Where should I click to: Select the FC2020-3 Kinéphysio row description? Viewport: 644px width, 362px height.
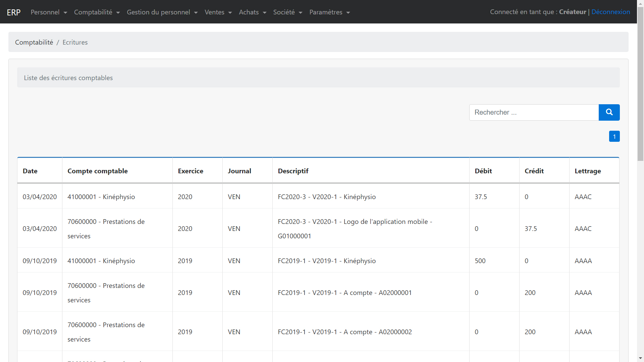pos(327,197)
